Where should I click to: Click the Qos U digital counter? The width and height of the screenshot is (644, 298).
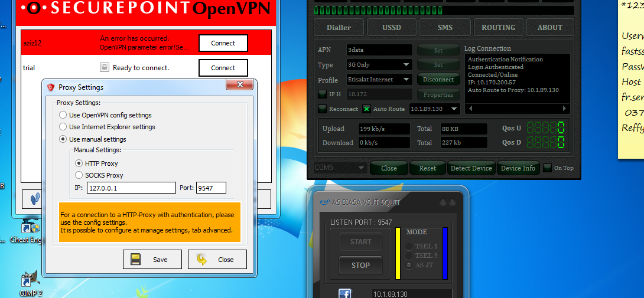[545, 129]
